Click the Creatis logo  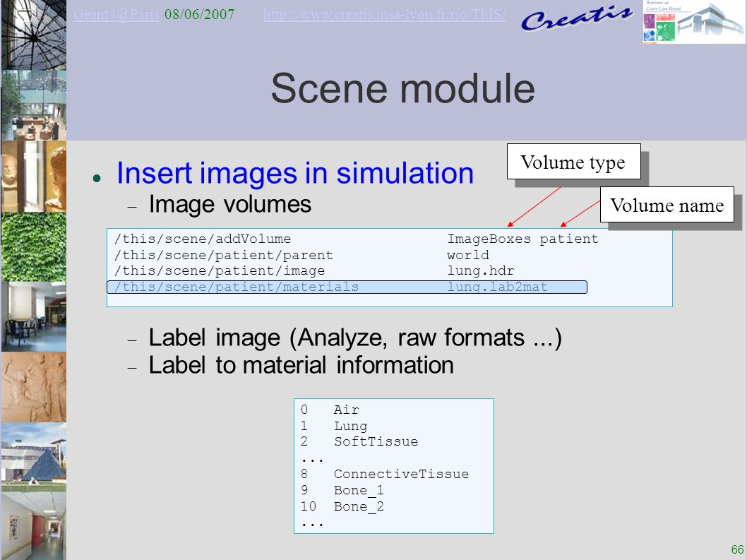[577, 18]
